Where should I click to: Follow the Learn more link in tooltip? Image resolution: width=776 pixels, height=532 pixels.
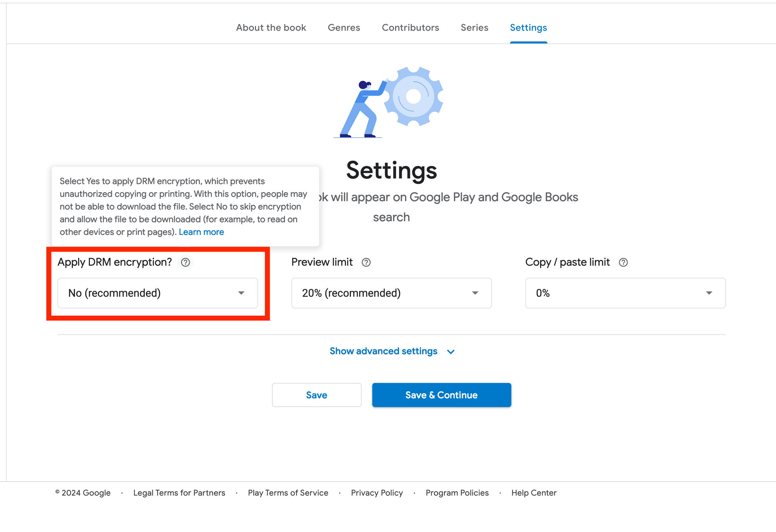coord(201,232)
